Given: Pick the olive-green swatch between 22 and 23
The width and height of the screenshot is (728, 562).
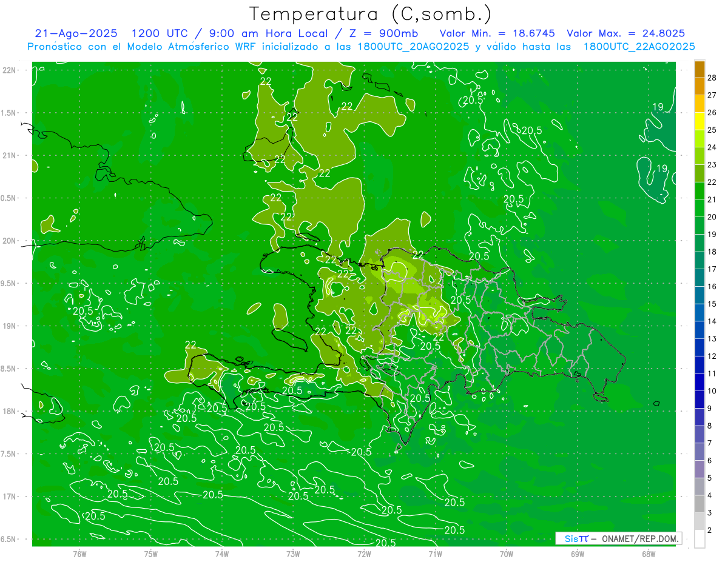Looking at the screenshot, I should pos(699,173).
